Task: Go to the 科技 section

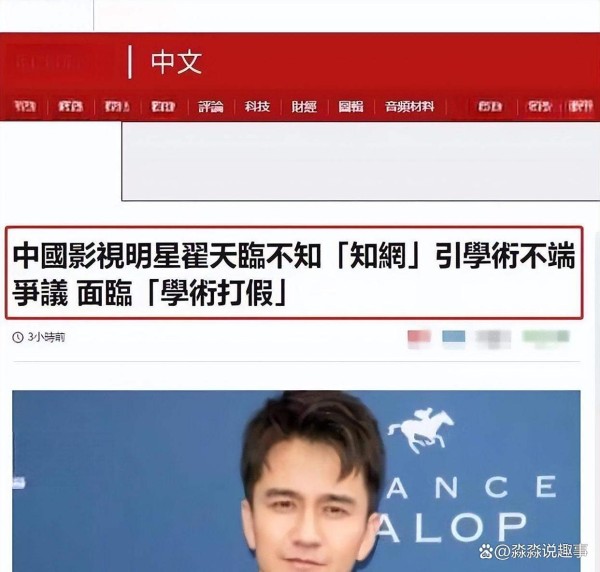Action: click(257, 106)
